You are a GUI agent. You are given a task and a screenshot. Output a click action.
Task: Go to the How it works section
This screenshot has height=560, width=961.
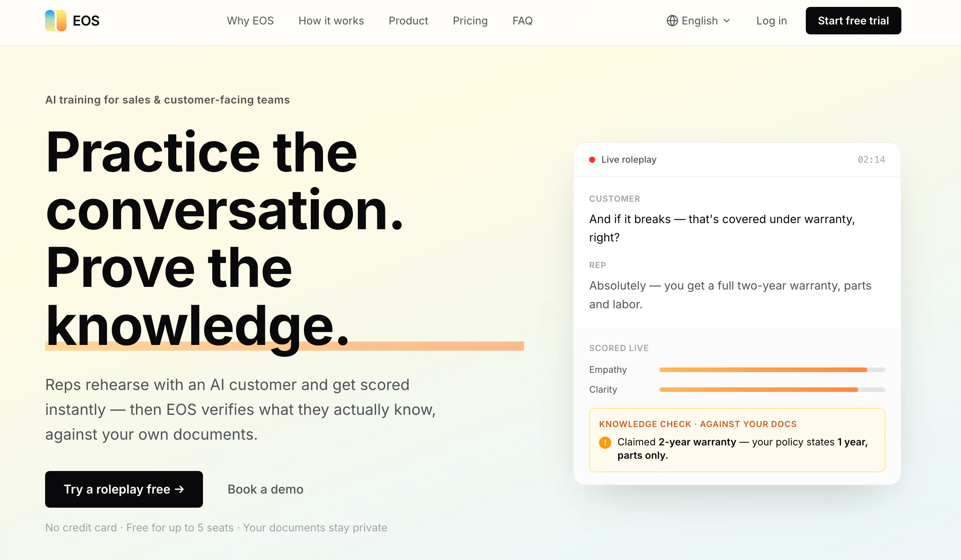pyautogui.click(x=331, y=21)
